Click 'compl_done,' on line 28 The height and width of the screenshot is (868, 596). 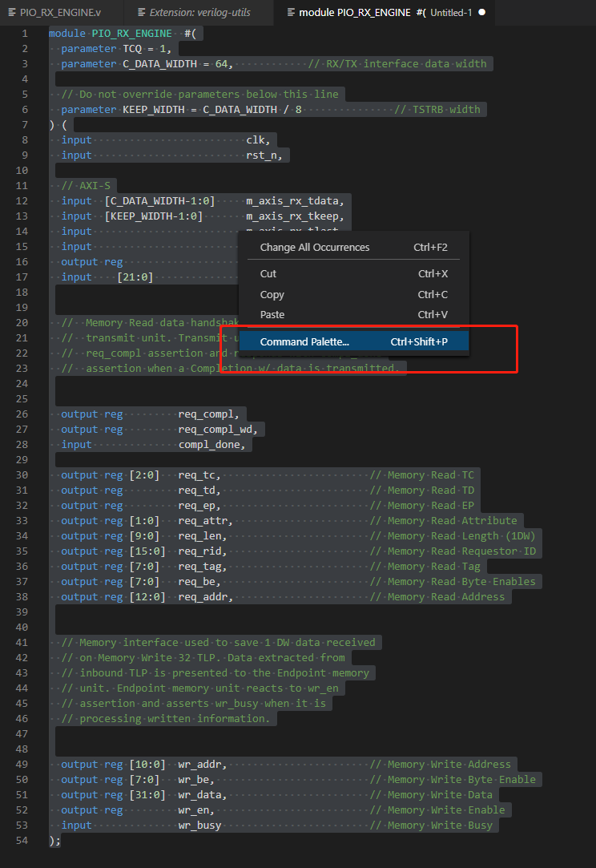212,445
